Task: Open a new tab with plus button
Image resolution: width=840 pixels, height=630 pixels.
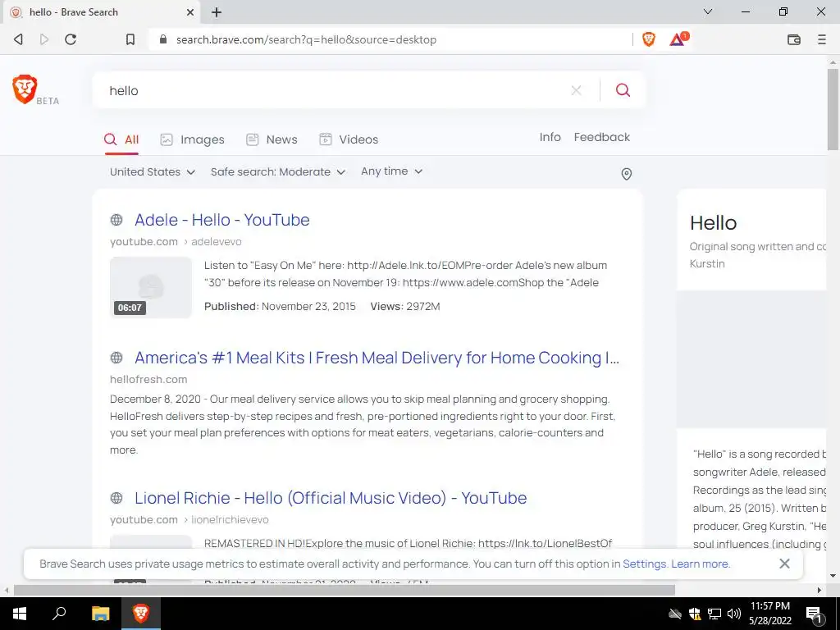Action: coord(217,11)
